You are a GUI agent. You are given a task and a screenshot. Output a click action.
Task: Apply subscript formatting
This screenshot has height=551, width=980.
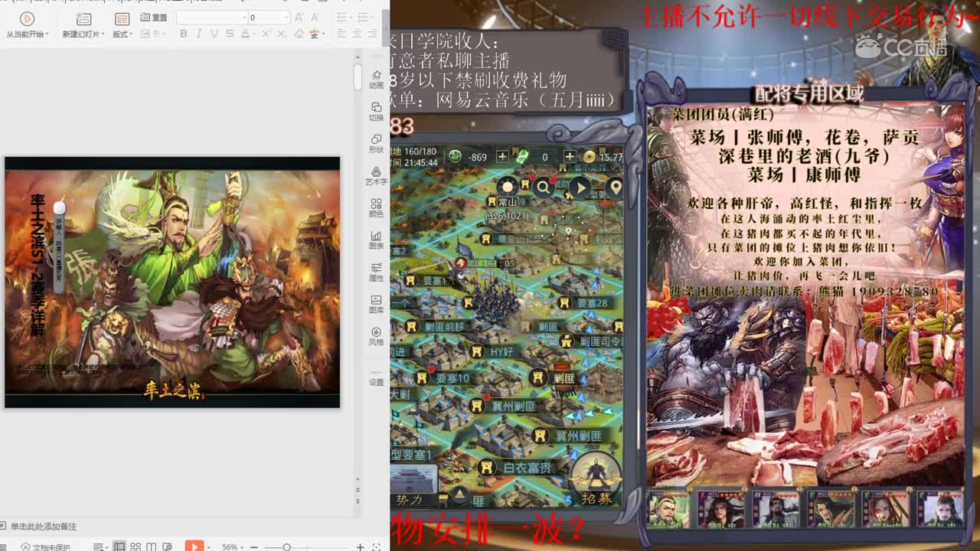coord(283,34)
